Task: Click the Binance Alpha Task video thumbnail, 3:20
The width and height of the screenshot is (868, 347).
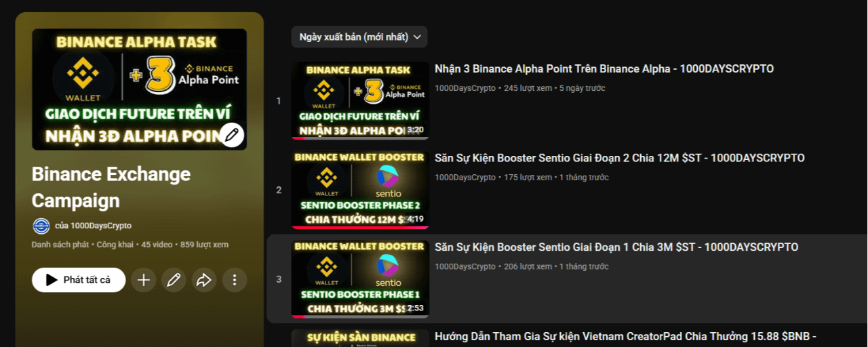Action: pos(360,100)
